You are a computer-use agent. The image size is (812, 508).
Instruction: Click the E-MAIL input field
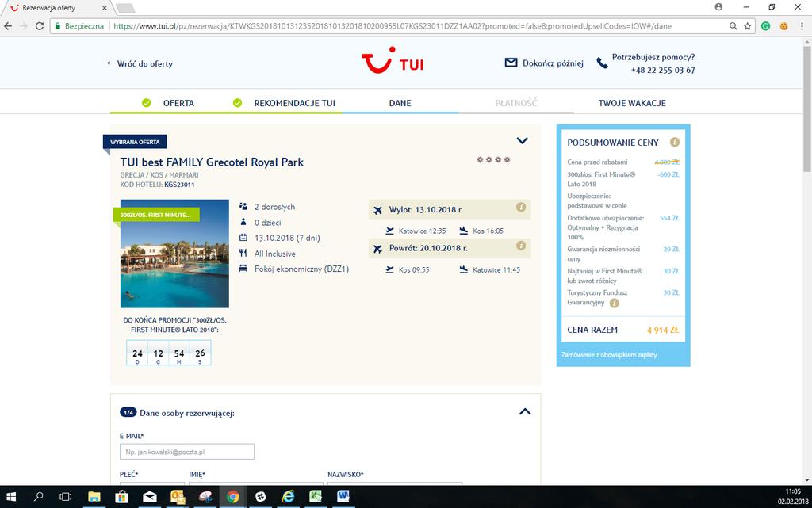[x=187, y=452]
